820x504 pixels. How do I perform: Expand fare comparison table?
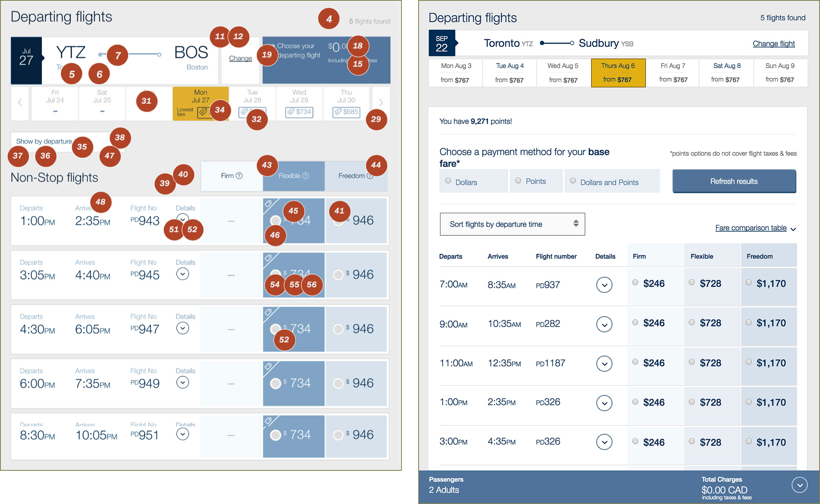click(753, 228)
